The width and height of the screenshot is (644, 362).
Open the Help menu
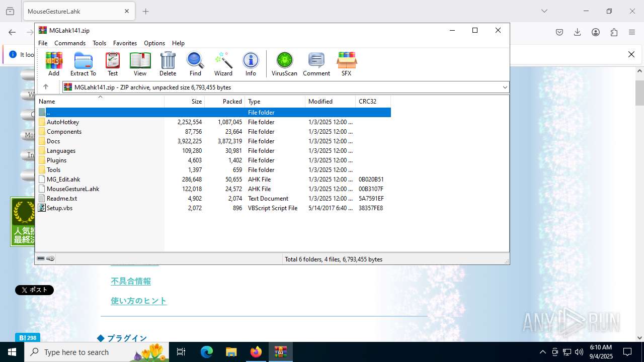(178, 43)
